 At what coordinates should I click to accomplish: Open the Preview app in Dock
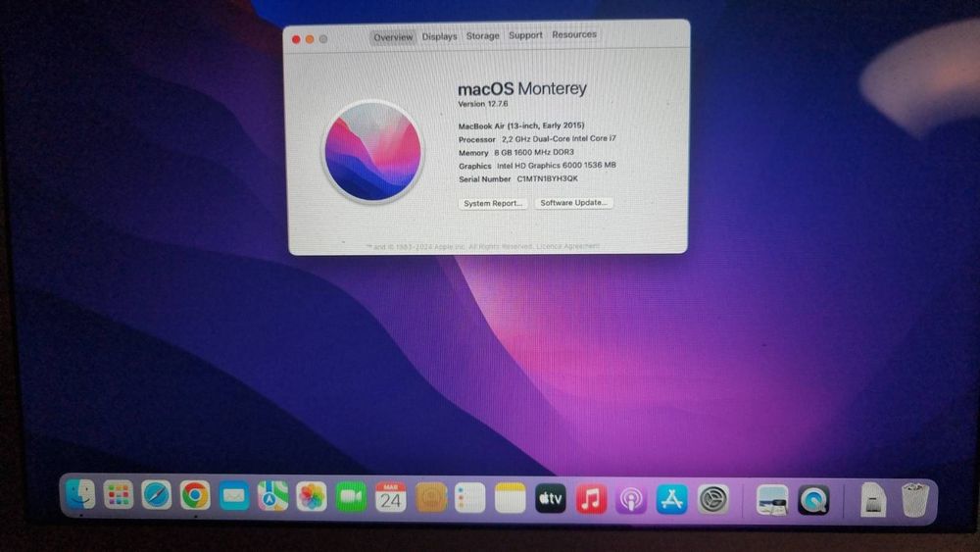(772, 501)
